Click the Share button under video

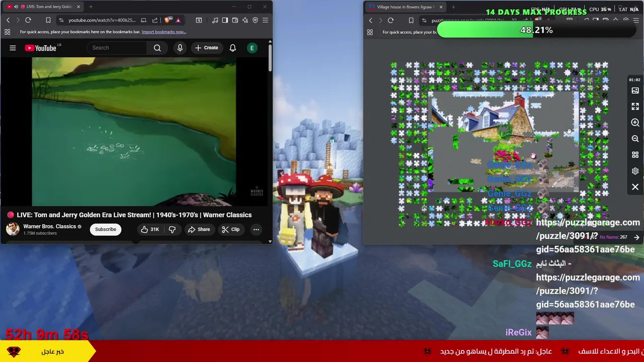[x=199, y=229]
